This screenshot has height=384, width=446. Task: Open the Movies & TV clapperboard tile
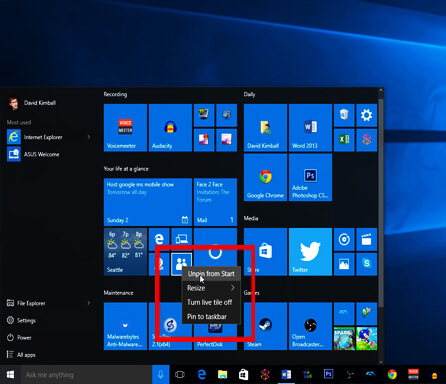[x=367, y=239]
